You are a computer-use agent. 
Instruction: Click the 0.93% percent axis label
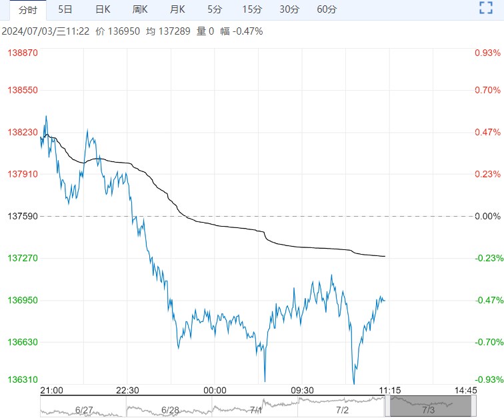488,53
